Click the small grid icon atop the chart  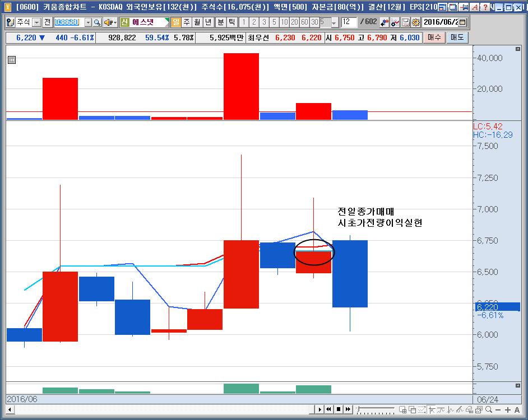(x=12, y=60)
